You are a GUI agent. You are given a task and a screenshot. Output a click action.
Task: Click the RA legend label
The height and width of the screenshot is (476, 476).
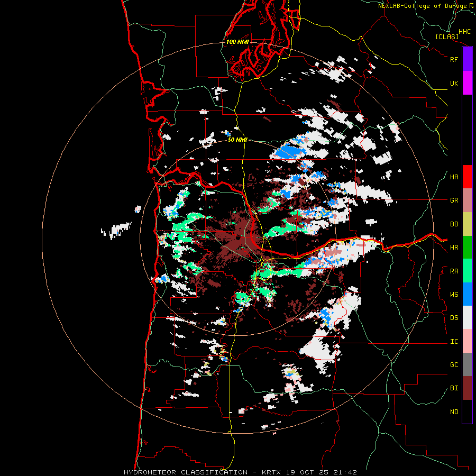(454, 271)
